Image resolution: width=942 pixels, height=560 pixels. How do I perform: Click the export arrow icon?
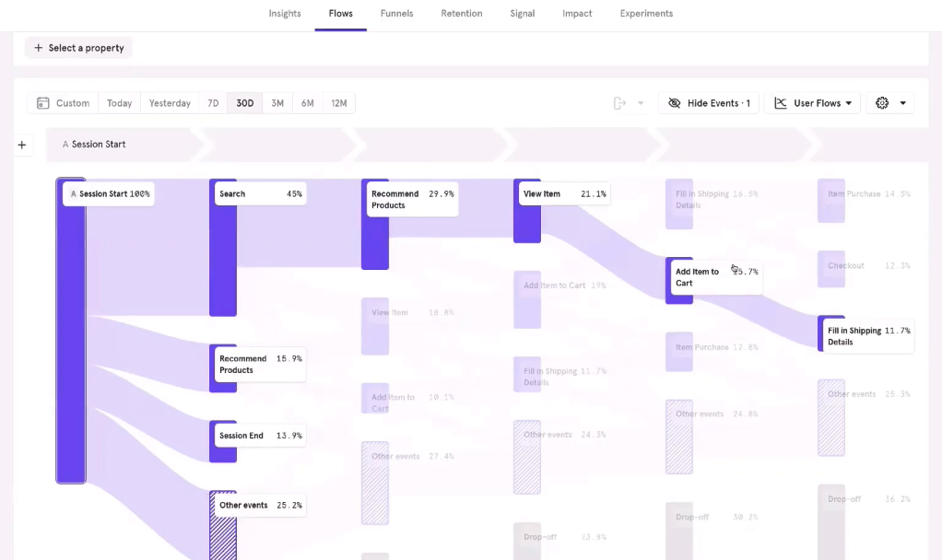pyautogui.click(x=619, y=103)
